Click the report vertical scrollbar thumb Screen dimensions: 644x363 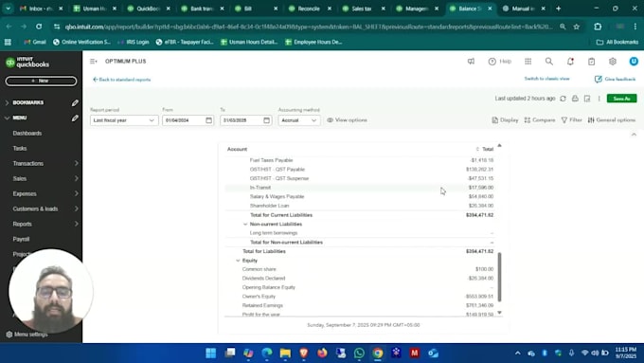click(499, 277)
